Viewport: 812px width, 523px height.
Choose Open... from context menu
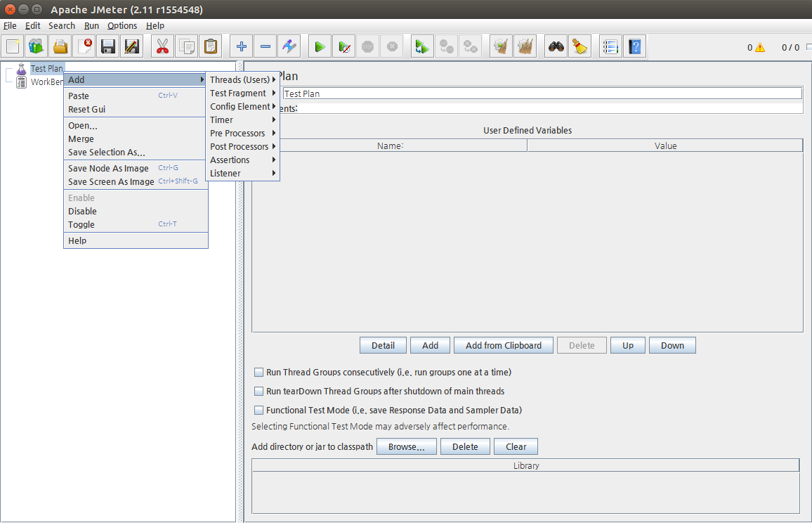135,125
